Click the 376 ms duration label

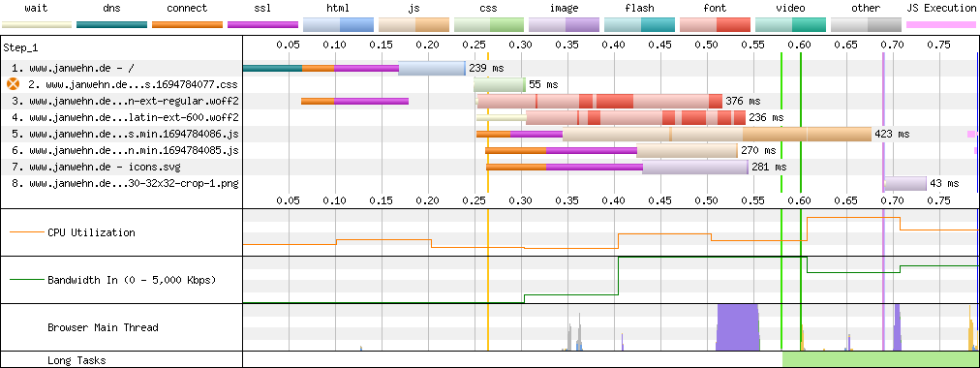tap(743, 101)
